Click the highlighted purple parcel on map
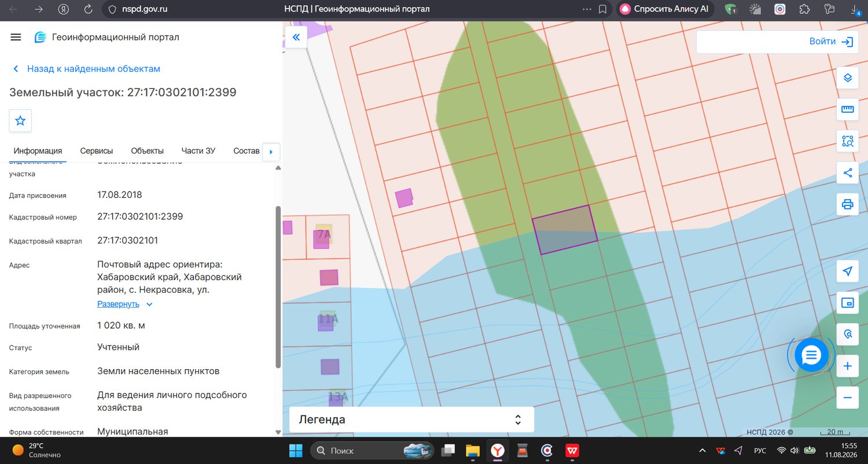The width and height of the screenshot is (868, 464). pyautogui.click(x=564, y=230)
